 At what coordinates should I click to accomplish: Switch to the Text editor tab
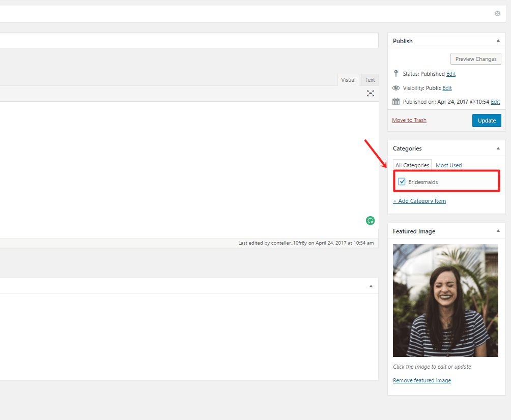pos(370,80)
